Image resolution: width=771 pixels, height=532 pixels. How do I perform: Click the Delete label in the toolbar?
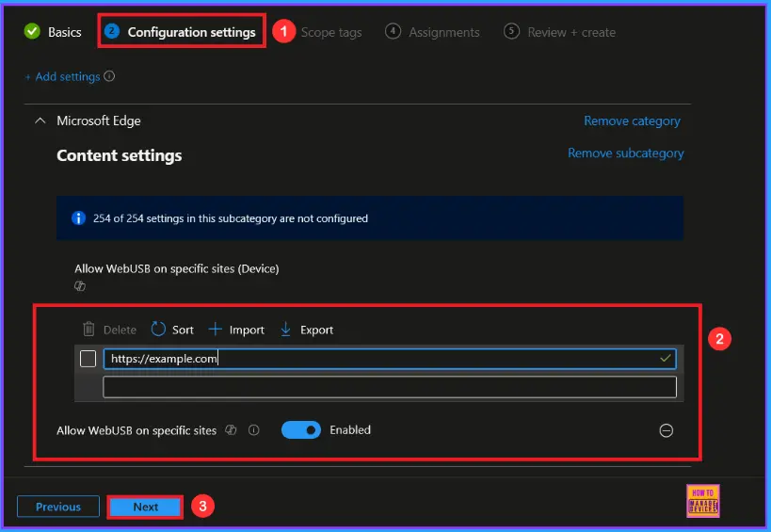[120, 330]
